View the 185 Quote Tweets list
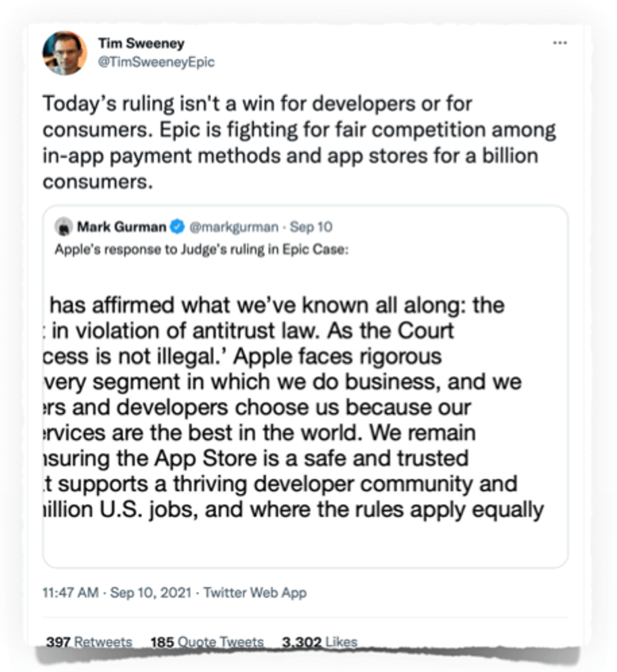The image size is (617, 672). 207,642
